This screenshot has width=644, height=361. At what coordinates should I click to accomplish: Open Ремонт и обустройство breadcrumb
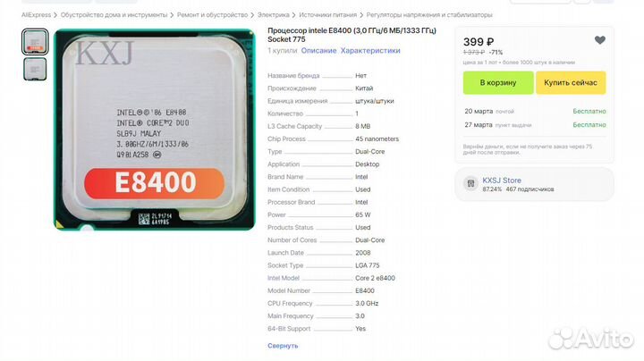coord(212,15)
